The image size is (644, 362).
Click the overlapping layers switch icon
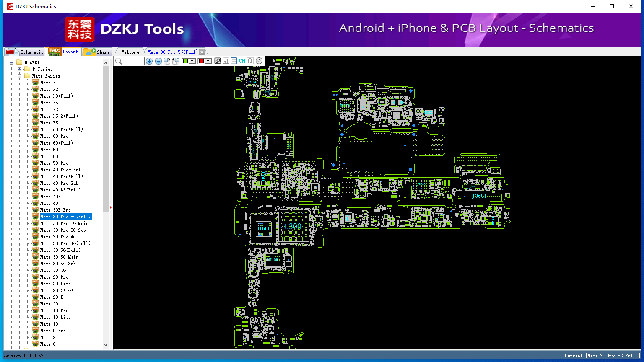click(x=218, y=61)
